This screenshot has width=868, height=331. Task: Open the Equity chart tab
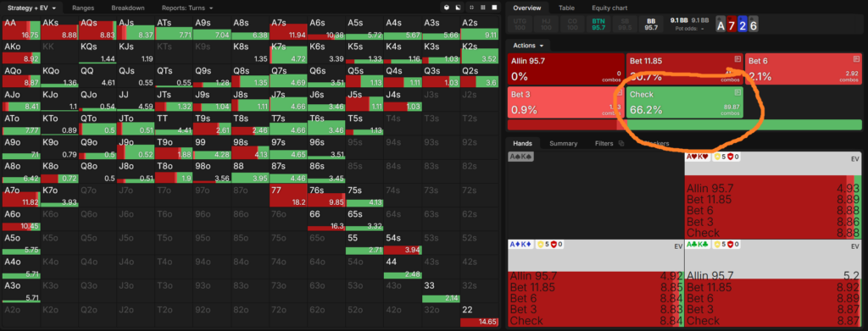tap(609, 8)
